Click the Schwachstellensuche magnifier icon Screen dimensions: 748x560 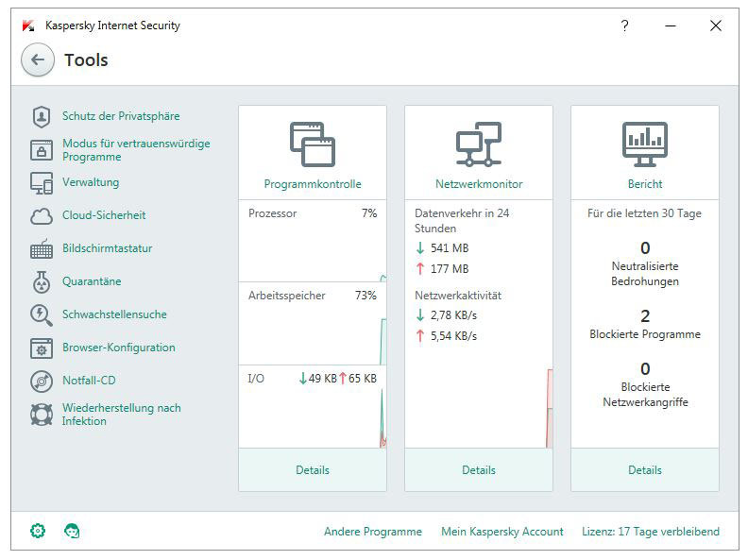pos(42,315)
